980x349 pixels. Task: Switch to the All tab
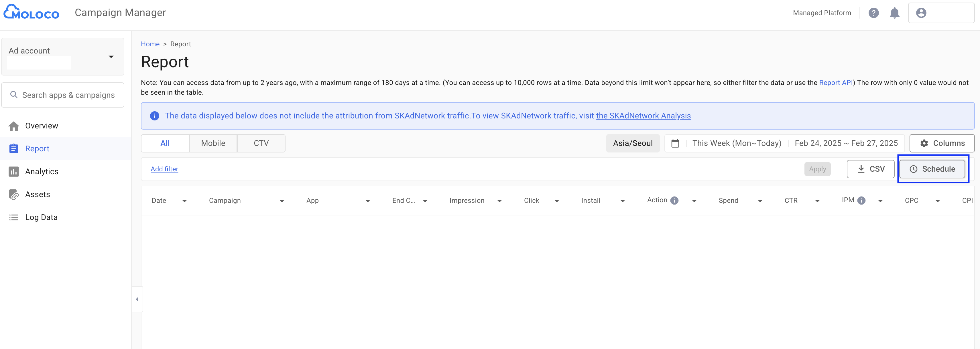(165, 143)
